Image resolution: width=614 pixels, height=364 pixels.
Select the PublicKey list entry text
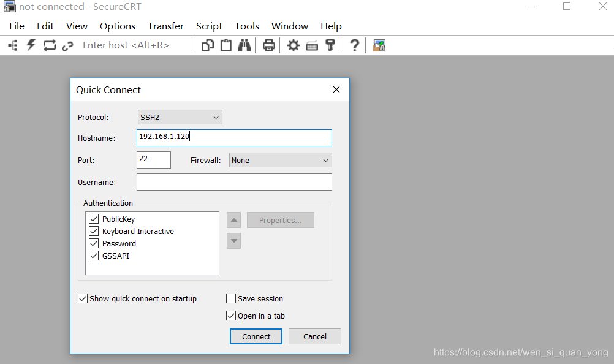click(119, 219)
